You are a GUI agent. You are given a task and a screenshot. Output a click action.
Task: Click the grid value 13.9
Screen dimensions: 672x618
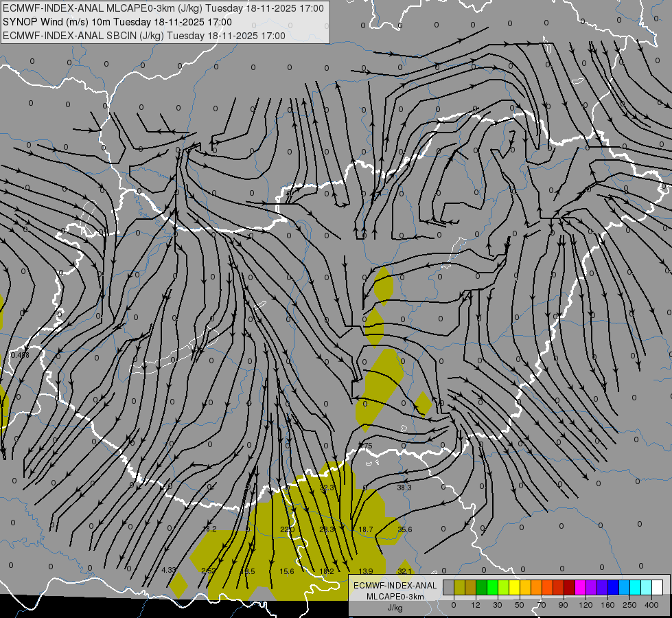pos(366,571)
